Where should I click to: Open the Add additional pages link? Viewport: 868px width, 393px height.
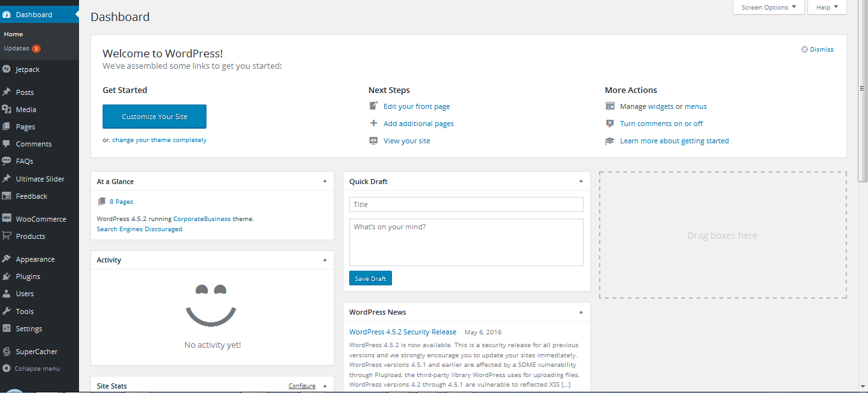click(419, 124)
